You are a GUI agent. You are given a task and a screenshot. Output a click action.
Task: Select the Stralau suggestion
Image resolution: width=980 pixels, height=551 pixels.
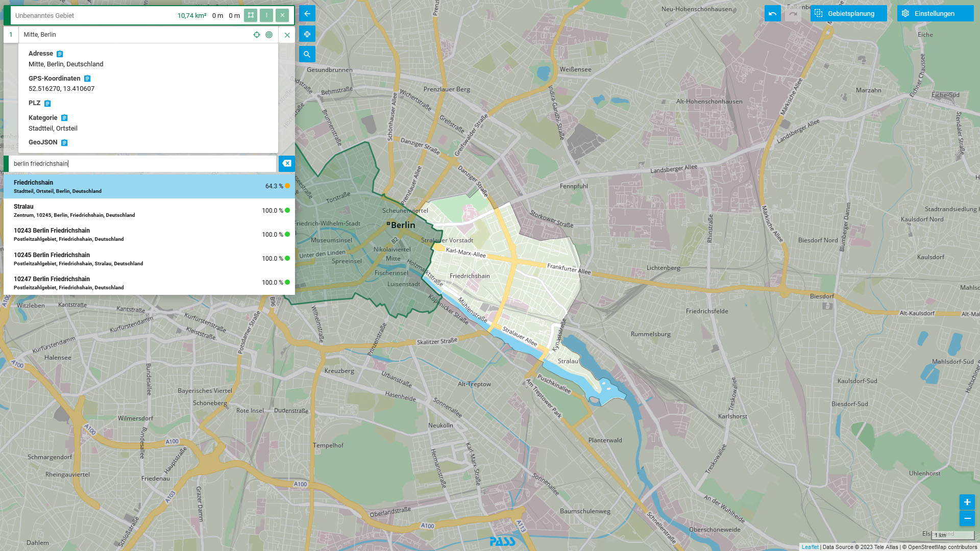click(149, 210)
